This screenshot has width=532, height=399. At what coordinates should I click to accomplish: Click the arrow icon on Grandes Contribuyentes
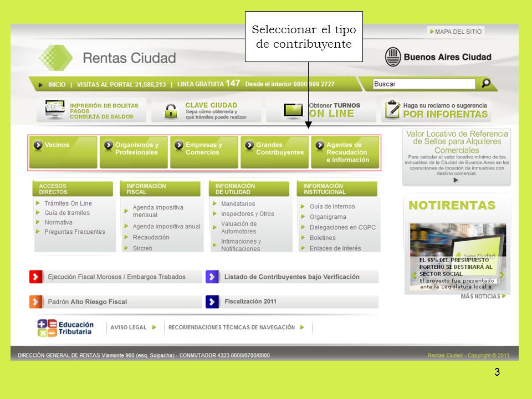249,145
